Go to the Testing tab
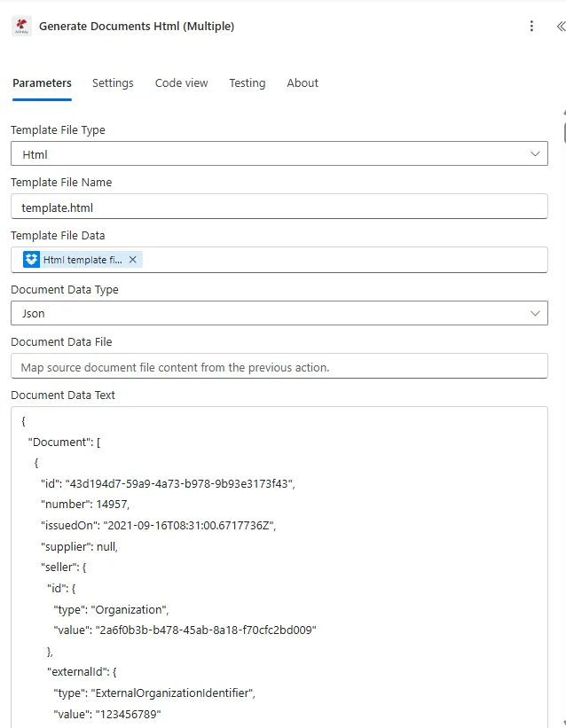 (x=247, y=82)
